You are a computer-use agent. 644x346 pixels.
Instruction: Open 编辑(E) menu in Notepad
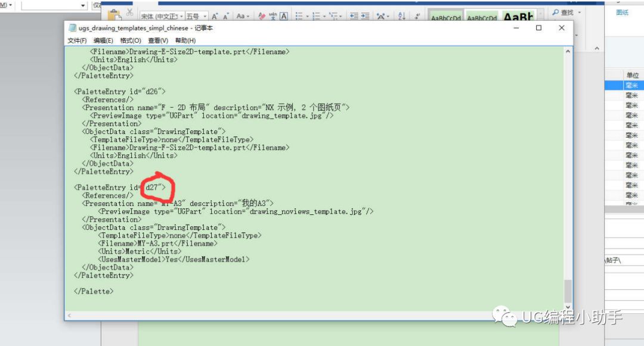coord(103,40)
